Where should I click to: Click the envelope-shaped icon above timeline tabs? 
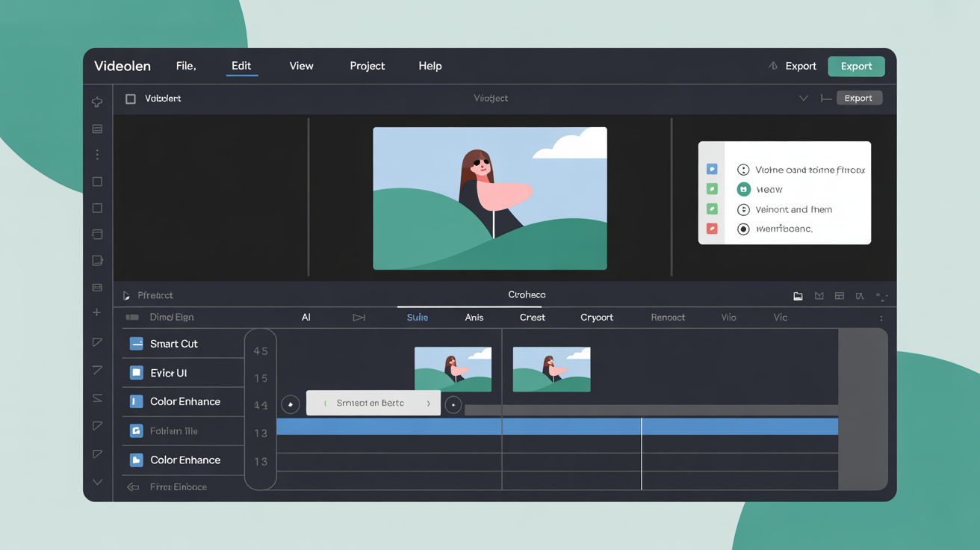(x=819, y=297)
